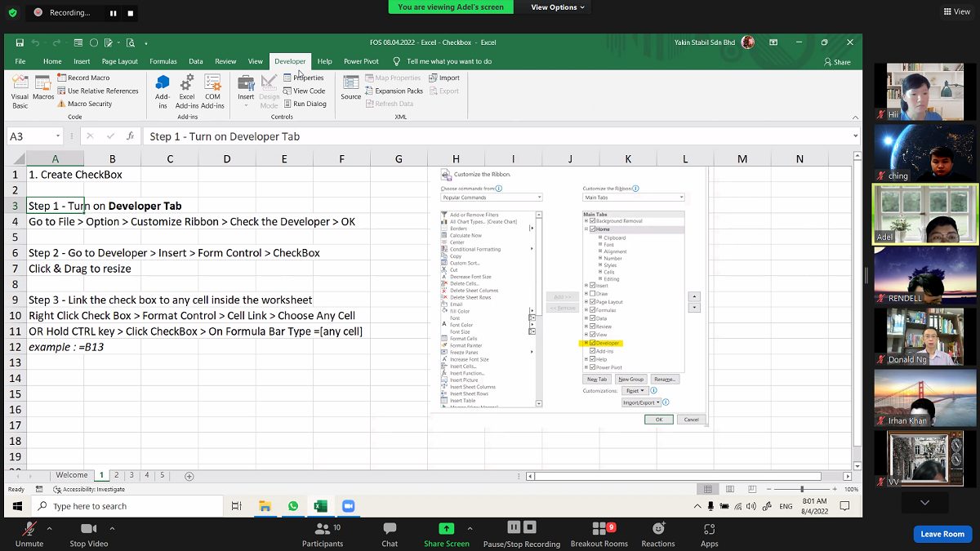
Task: Open video options caret beside Stop Video
Action: pos(112,529)
